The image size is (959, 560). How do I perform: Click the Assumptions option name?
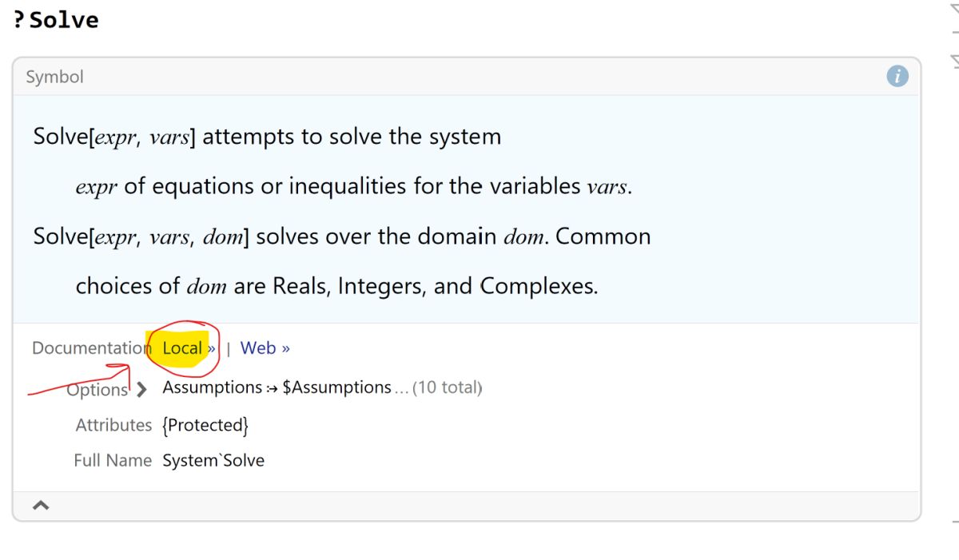212,387
